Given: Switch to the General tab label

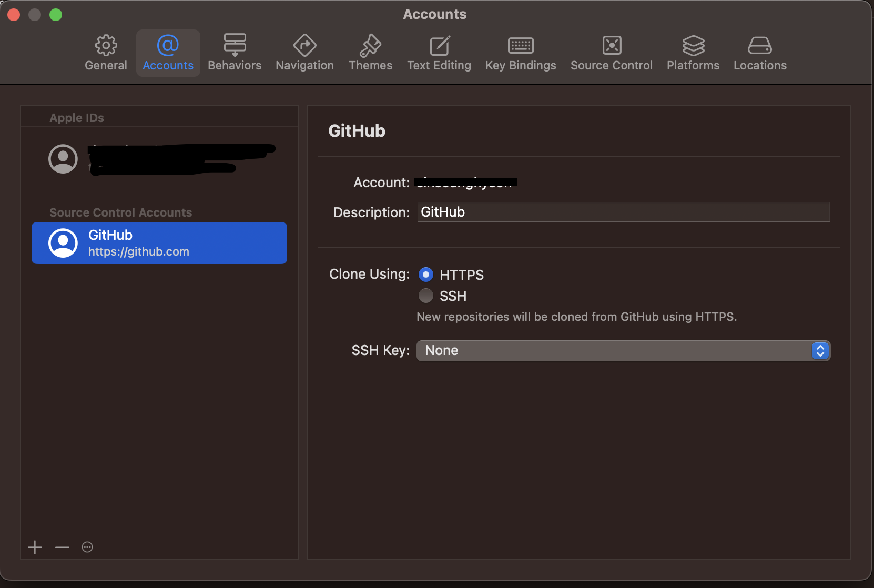Looking at the screenshot, I should pos(106,65).
